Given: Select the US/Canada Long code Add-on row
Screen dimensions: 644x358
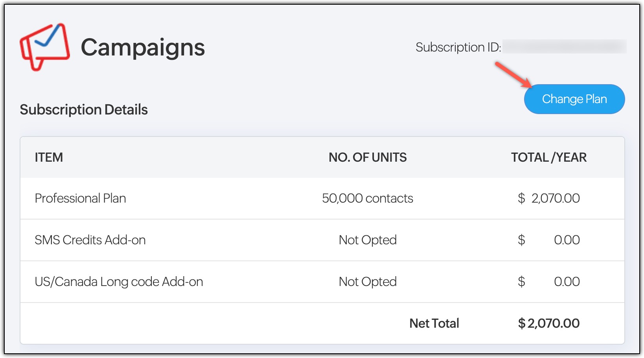Looking at the screenshot, I should pyautogui.click(x=119, y=282).
